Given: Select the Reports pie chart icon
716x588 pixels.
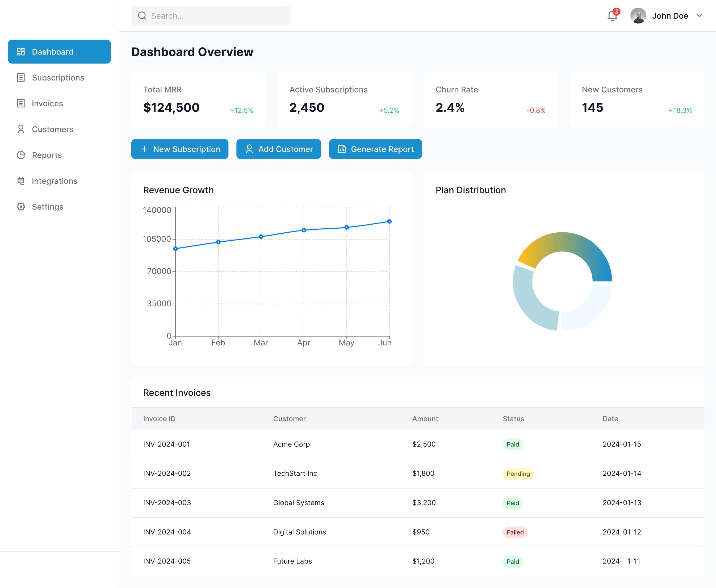Looking at the screenshot, I should tap(21, 155).
